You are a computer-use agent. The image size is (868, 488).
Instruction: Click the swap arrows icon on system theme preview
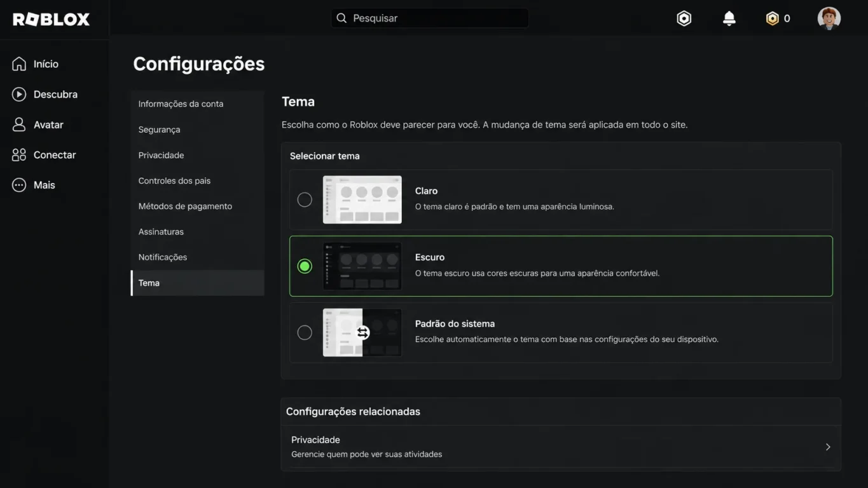(362, 332)
